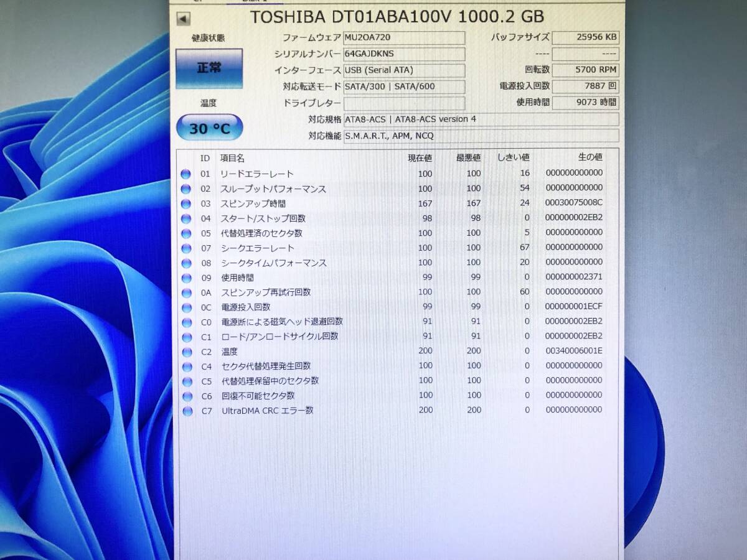This screenshot has width=747, height=560.
Task: Click status circle for 01 リードエラーレート
Action: (x=186, y=174)
